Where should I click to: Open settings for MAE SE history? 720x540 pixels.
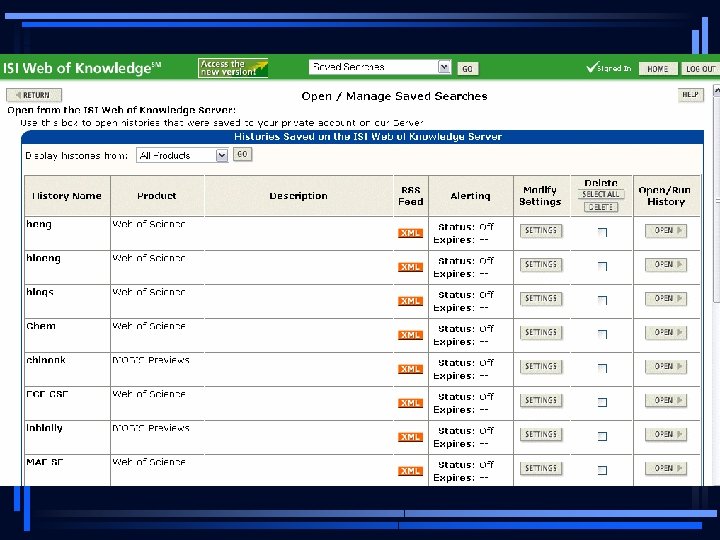point(541,468)
